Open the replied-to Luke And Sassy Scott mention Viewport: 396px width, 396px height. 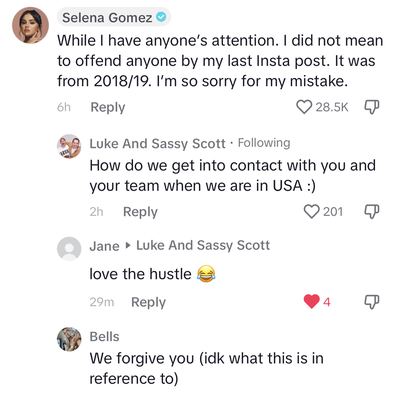pos(203,245)
